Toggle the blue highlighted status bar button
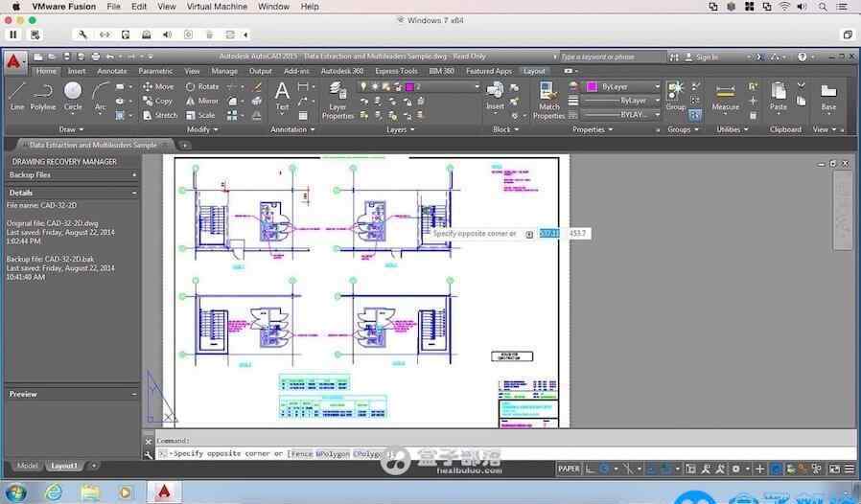This screenshot has height=504, width=861. (x=776, y=469)
